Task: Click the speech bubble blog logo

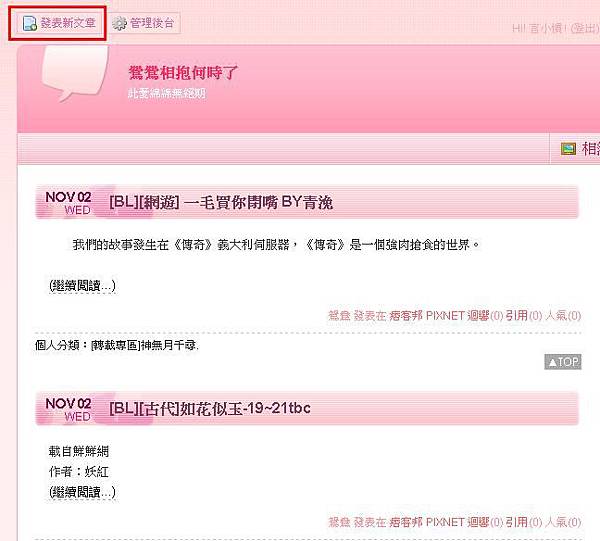Action: (x=75, y=73)
